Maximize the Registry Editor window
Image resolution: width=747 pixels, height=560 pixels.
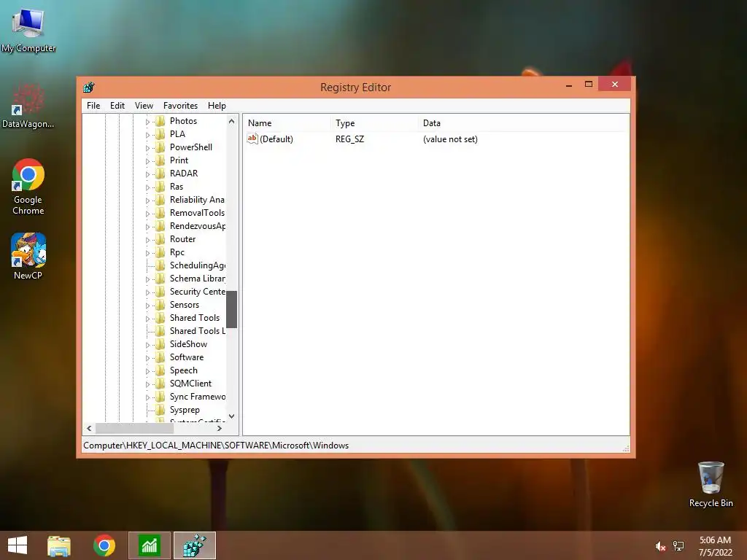pyautogui.click(x=589, y=85)
